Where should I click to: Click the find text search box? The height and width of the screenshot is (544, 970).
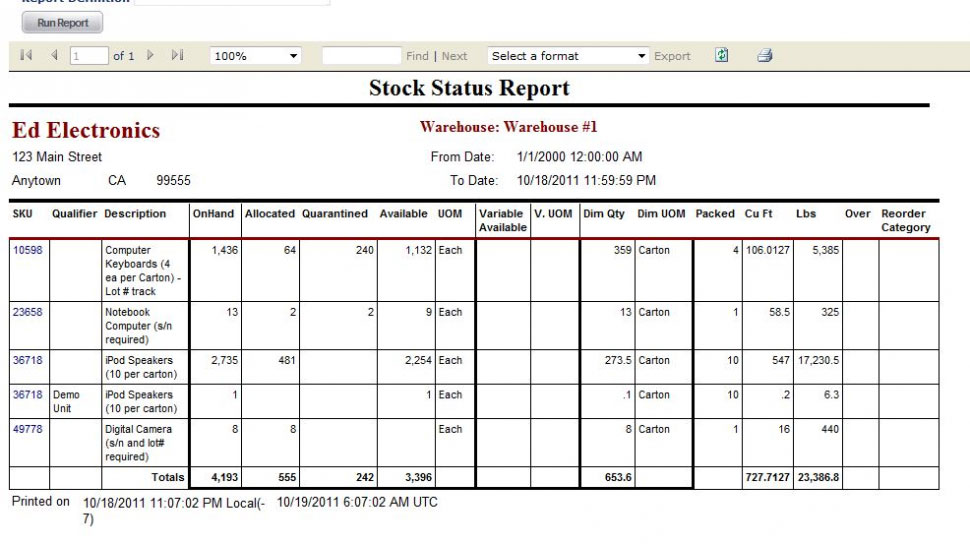[360, 57]
